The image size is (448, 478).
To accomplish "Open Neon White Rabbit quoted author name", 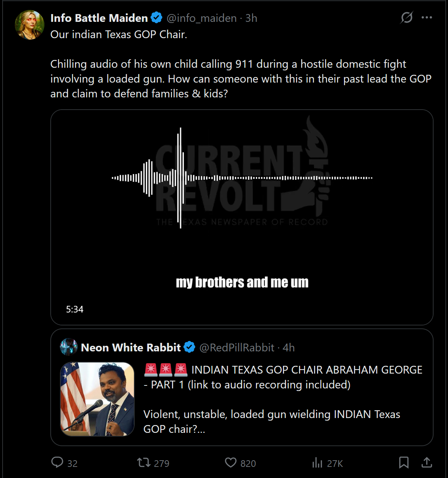I will [x=131, y=348].
